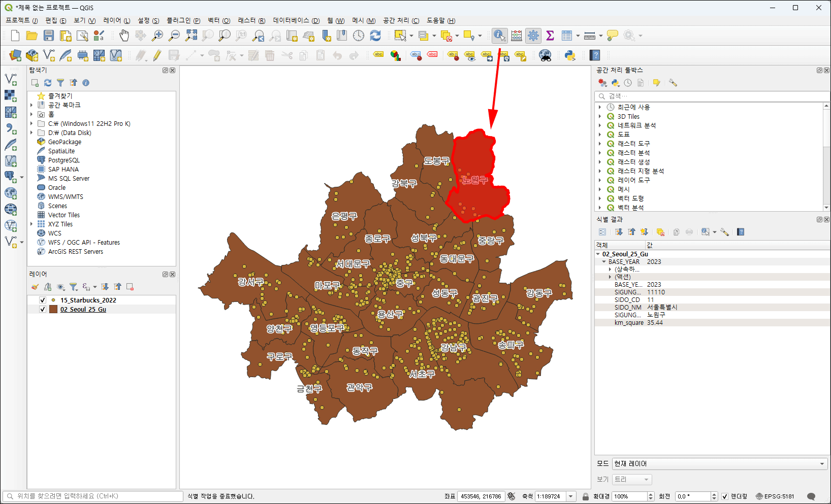Open the attribute table icon
The image size is (831, 504).
click(567, 36)
